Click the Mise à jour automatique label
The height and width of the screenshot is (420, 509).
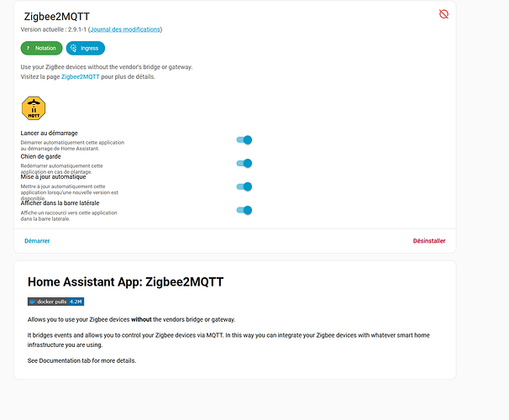point(55,177)
